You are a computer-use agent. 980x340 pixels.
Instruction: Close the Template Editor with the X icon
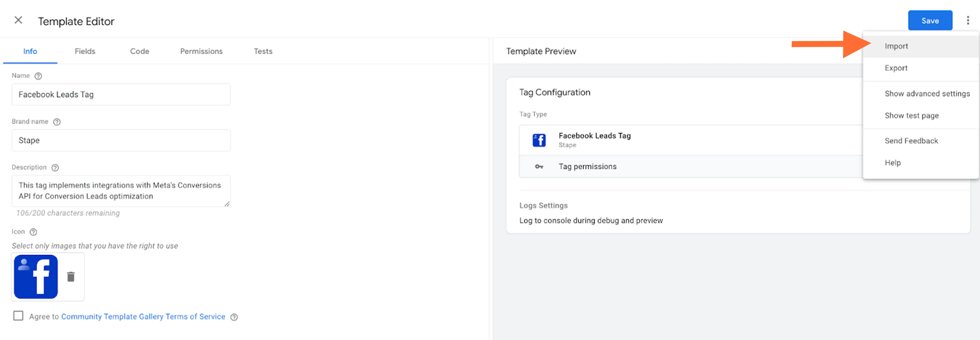(x=18, y=20)
